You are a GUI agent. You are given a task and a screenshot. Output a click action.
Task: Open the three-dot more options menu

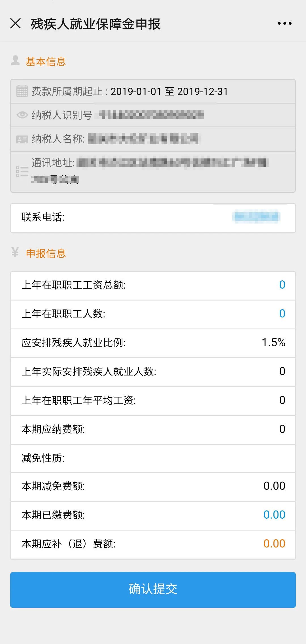click(x=284, y=23)
